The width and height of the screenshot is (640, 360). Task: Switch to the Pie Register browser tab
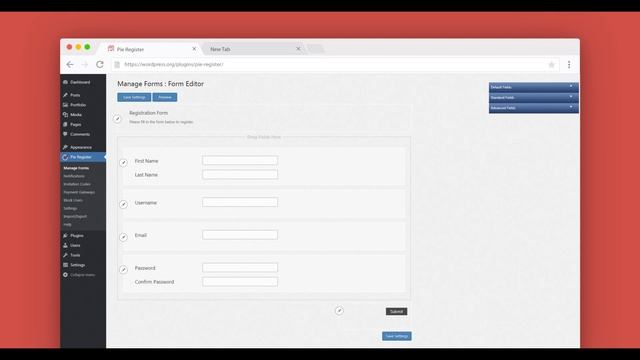coord(151,49)
